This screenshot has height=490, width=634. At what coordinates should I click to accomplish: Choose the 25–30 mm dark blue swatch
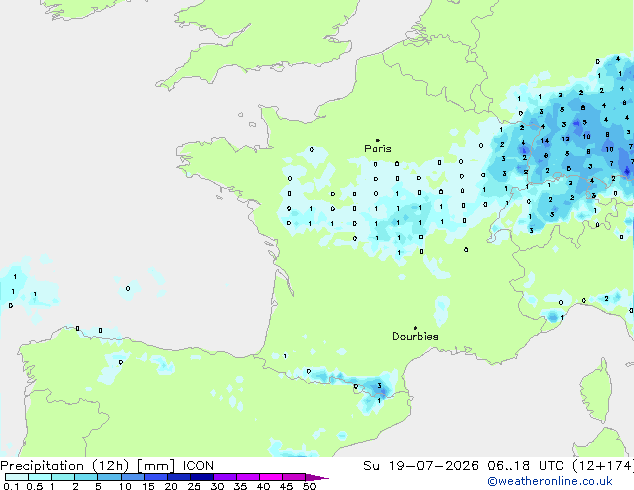201,477
